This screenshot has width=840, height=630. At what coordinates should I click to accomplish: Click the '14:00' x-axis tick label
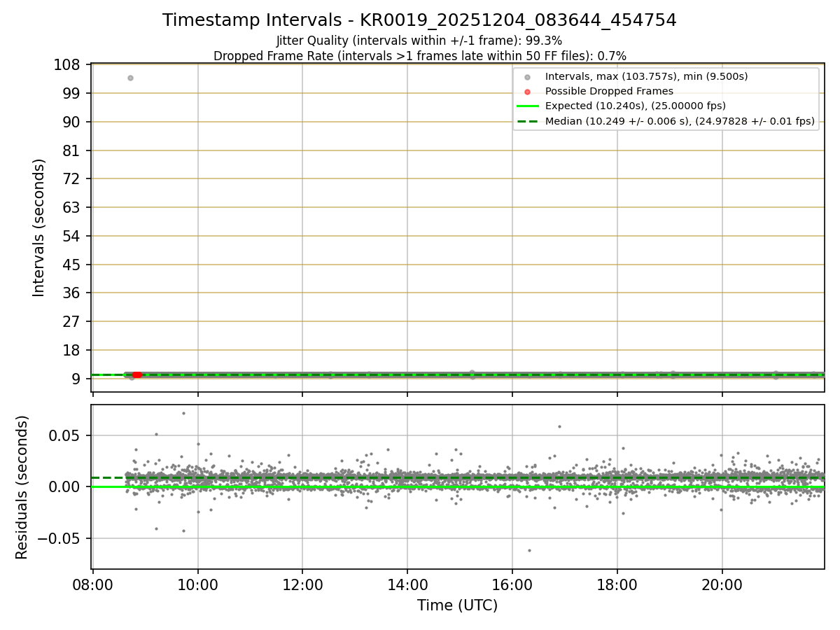point(407,584)
